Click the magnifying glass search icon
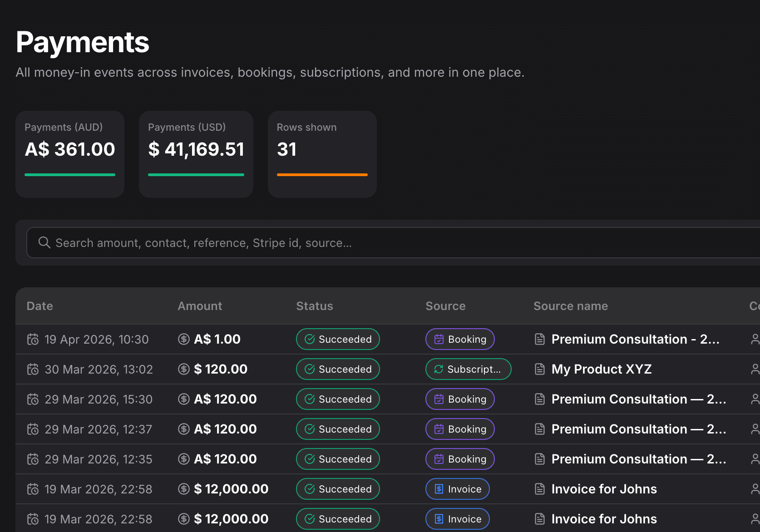The image size is (760, 532). pos(44,242)
